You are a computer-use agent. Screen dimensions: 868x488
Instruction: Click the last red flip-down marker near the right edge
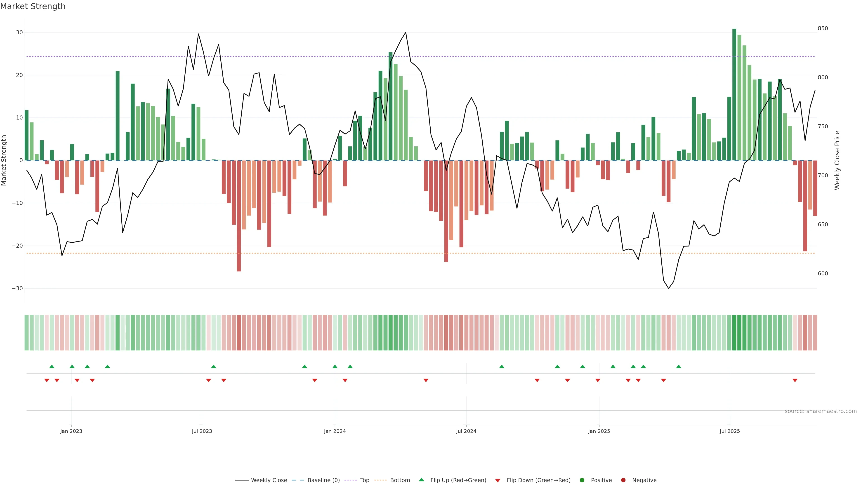point(795,380)
